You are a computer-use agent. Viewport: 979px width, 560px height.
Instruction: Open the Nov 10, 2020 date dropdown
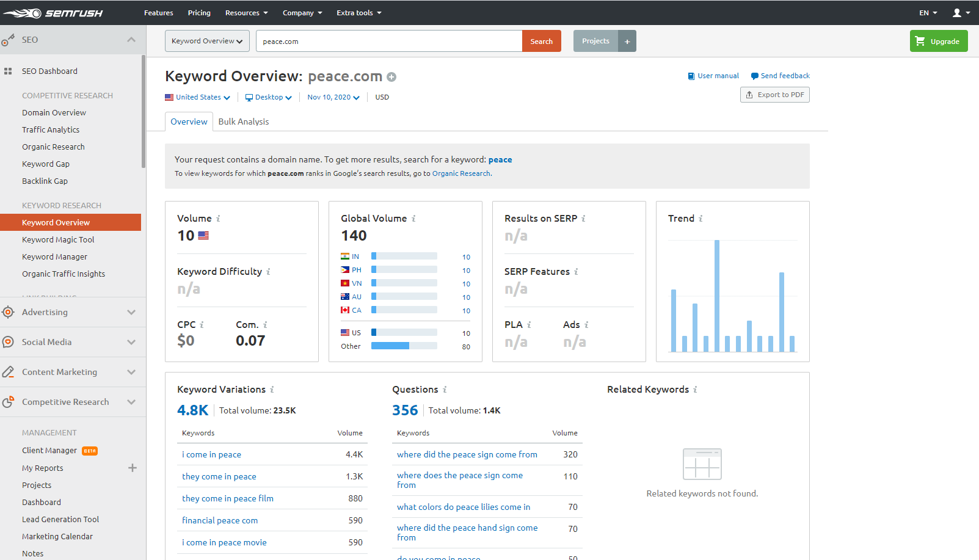point(333,97)
